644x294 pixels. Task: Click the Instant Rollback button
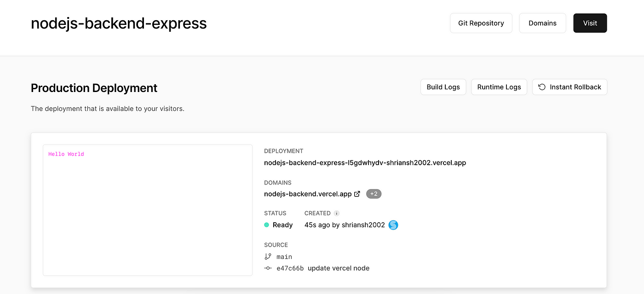click(570, 87)
